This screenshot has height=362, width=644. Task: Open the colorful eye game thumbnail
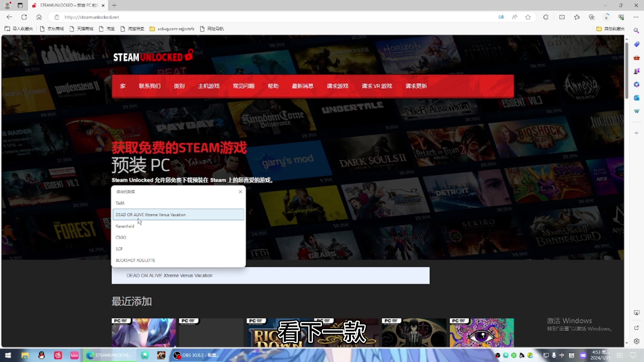pyautogui.click(x=482, y=333)
